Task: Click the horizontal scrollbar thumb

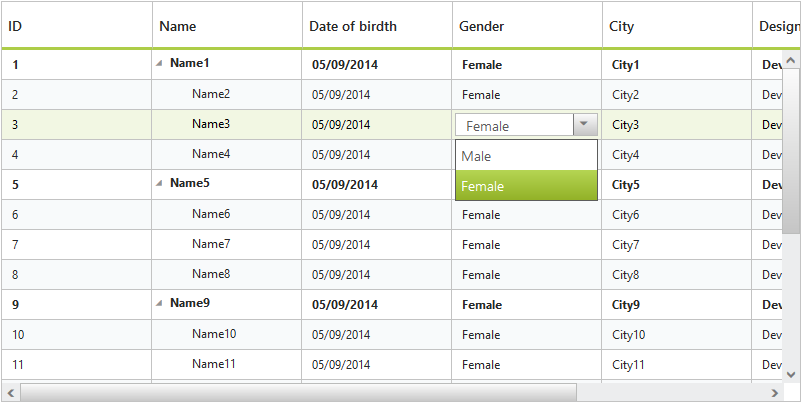Action: (x=298, y=392)
